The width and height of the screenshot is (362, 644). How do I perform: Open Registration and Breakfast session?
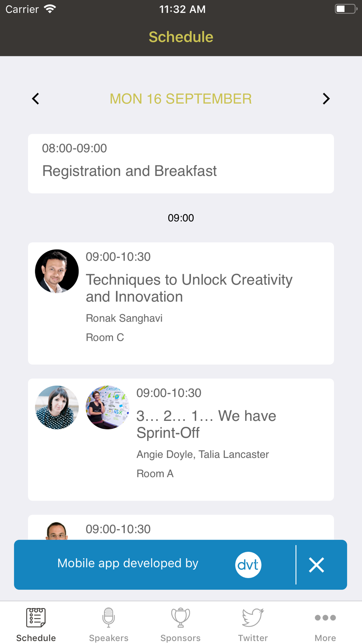point(181,164)
